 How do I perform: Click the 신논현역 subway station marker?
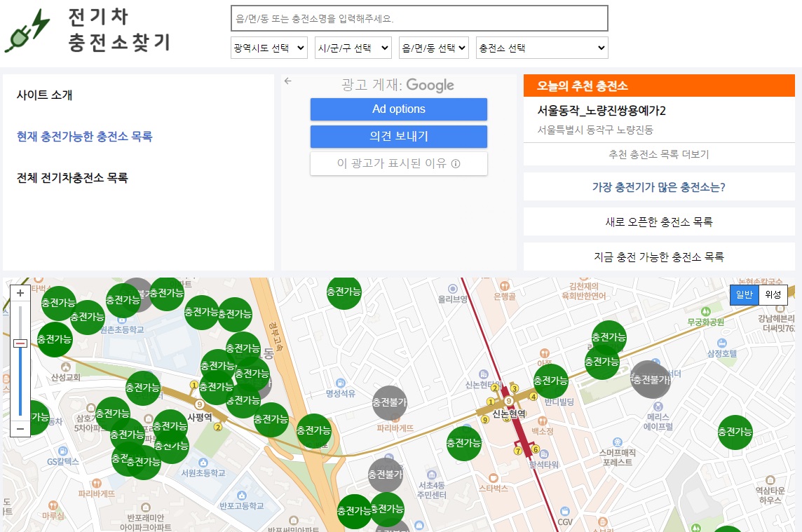[508, 402]
